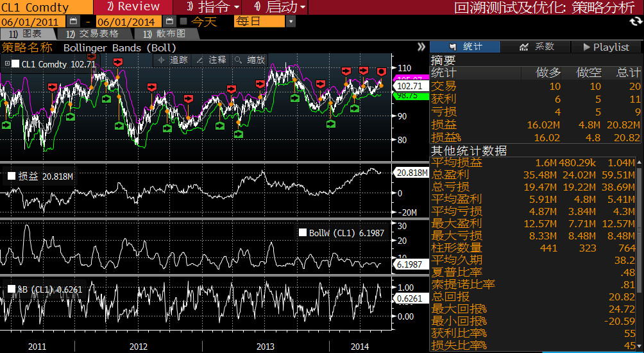Screen dimensions: 644x353
Task: Open the 系数 panel tab
Action: point(536,47)
